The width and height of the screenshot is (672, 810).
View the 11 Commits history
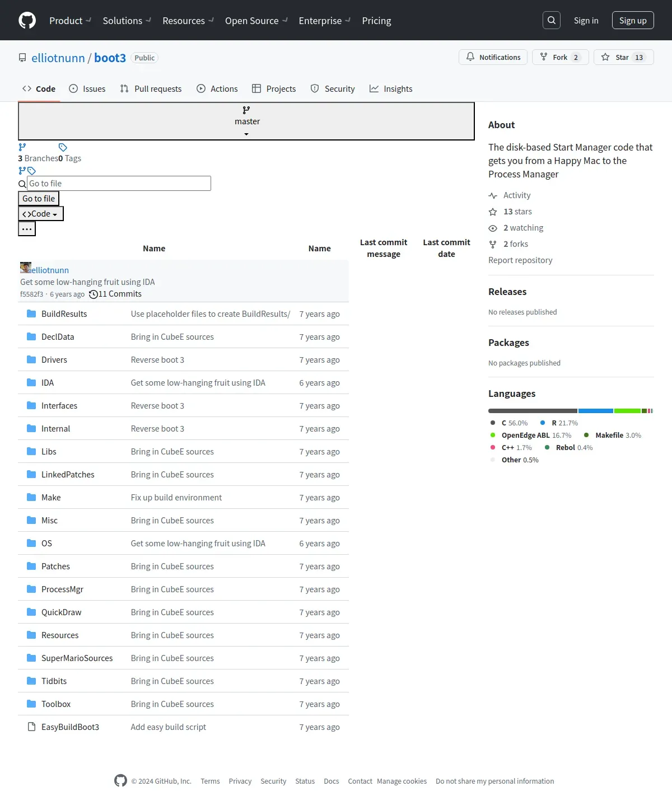[115, 294]
